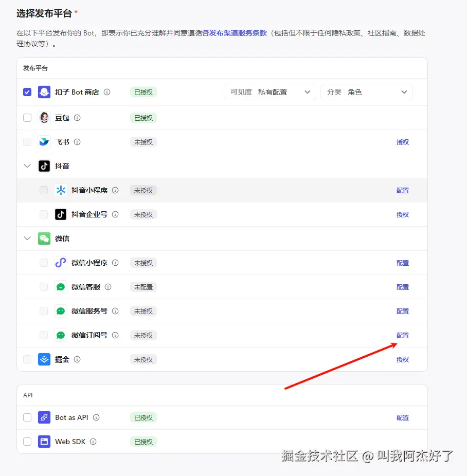
Task: Click info icon next to 掘金
Action: click(x=77, y=359)
